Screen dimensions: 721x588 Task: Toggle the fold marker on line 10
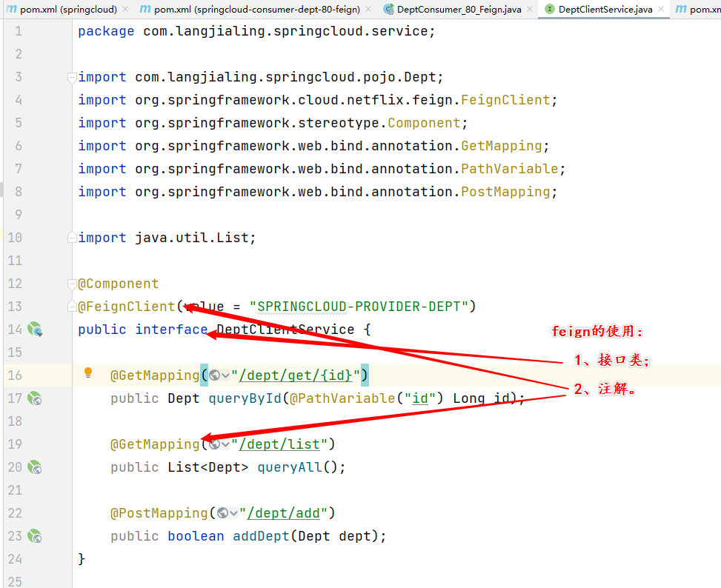click(x=72, y=238)
